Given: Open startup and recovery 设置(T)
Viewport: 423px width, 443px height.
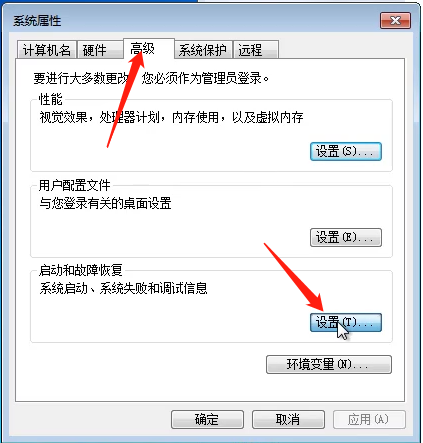Looking at the screenshot, I should tap(346, 322).
